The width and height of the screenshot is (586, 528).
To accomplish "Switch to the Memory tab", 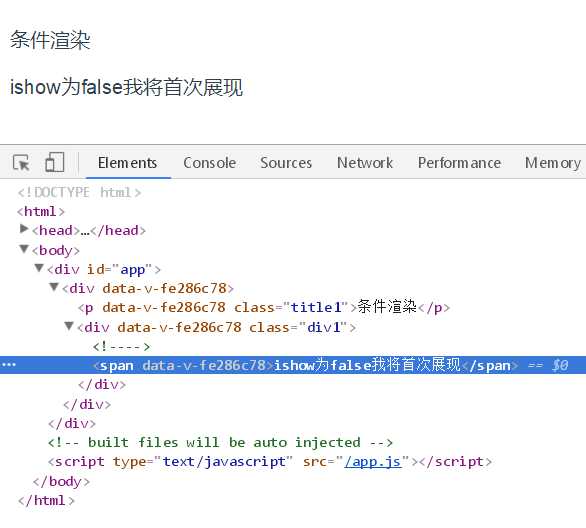I will [x=553, y=163].
